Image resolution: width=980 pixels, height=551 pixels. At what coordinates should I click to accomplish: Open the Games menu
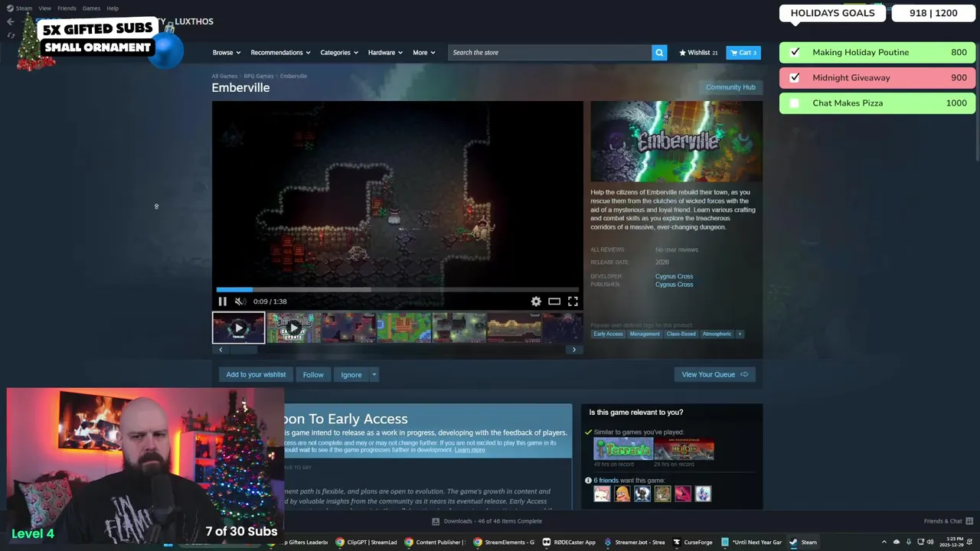tap(91, 8)
